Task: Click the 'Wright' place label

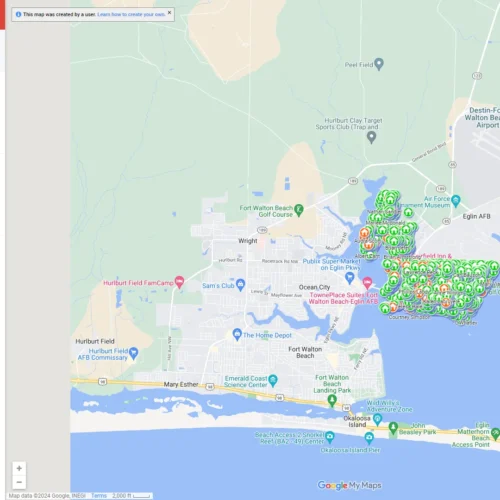Action: pyautogui.click(x=248, y=241)
